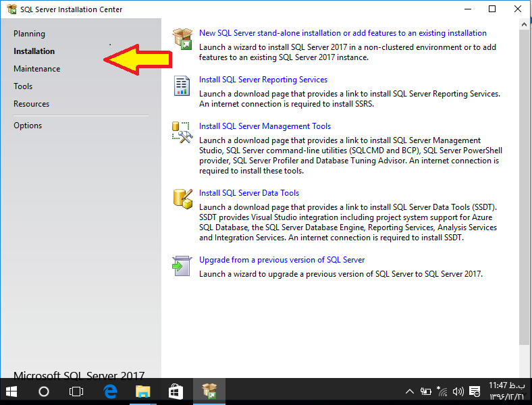Click the SQL Server Data Tools database icon
Screen dimensions: 532x405
182,198
